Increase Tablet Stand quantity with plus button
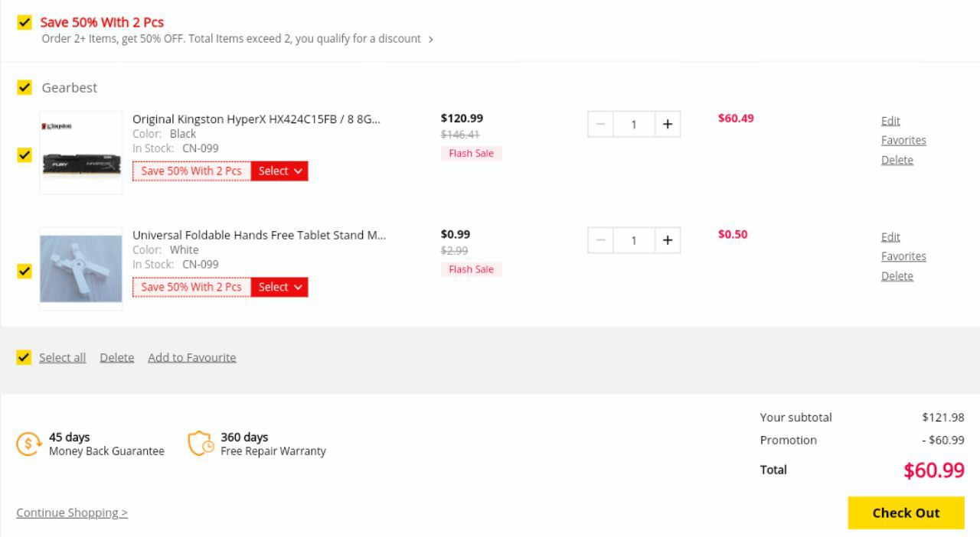 [668, 240]
